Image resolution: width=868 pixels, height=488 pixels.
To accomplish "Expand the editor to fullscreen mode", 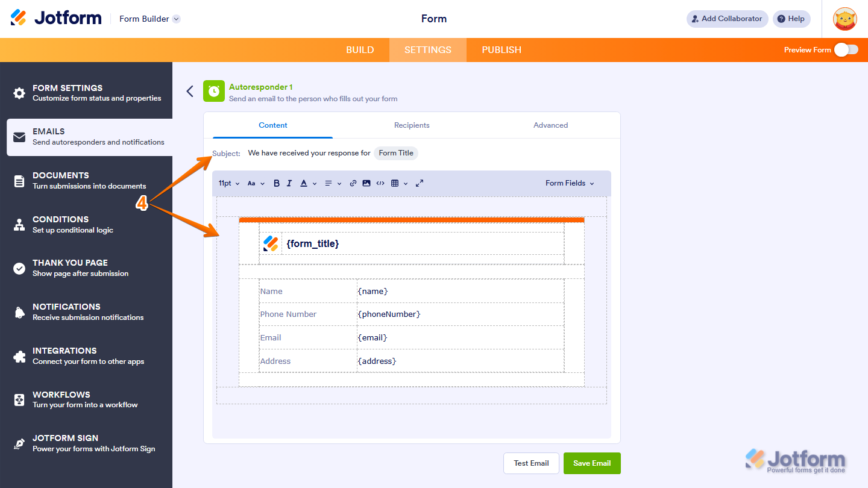I will (419, 183).
